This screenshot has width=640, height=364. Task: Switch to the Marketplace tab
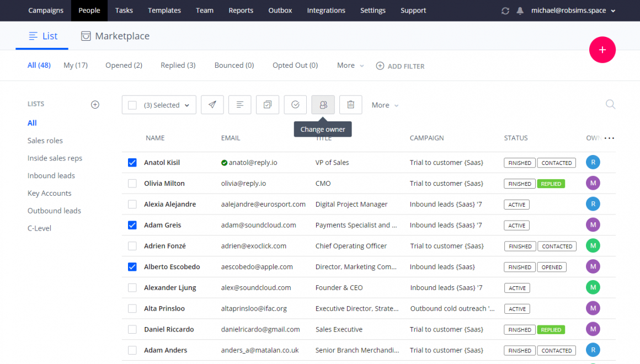coord(115,36)
